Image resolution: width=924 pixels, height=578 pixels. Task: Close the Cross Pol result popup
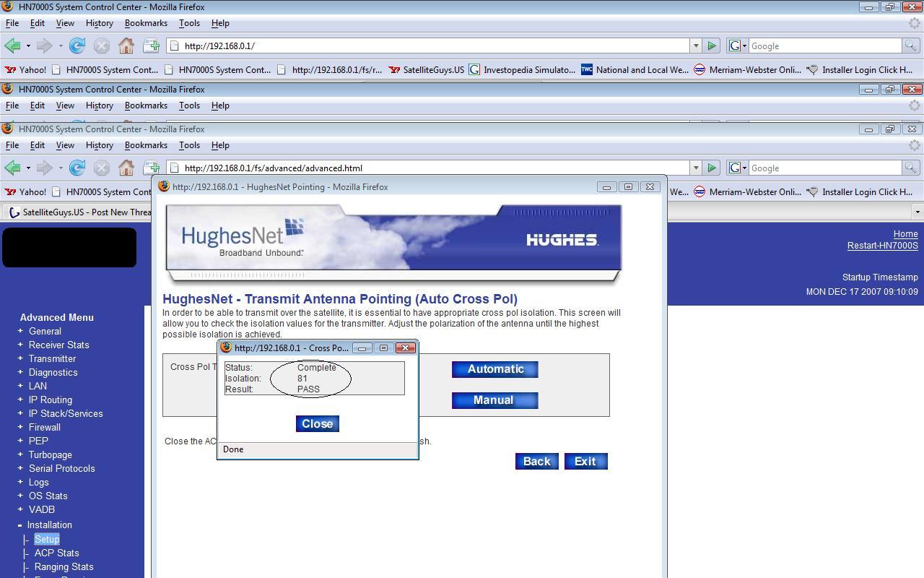pyautogui.click(x=318, y=423)
